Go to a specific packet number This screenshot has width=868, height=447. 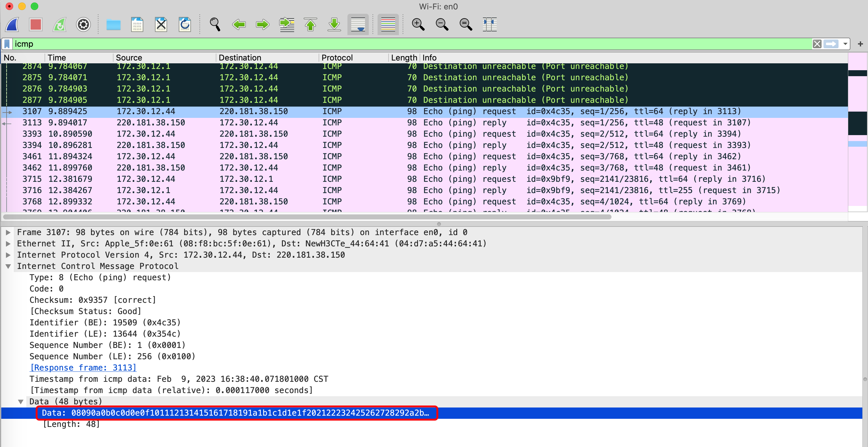tap(287, 24)
